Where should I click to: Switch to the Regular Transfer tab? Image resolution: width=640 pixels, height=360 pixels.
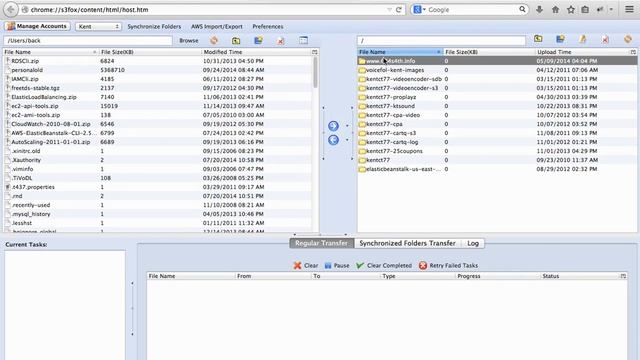click(322, 243)
